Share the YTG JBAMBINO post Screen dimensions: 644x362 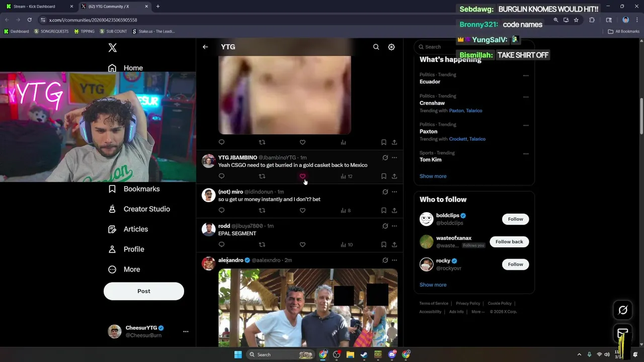click(394, 176)
